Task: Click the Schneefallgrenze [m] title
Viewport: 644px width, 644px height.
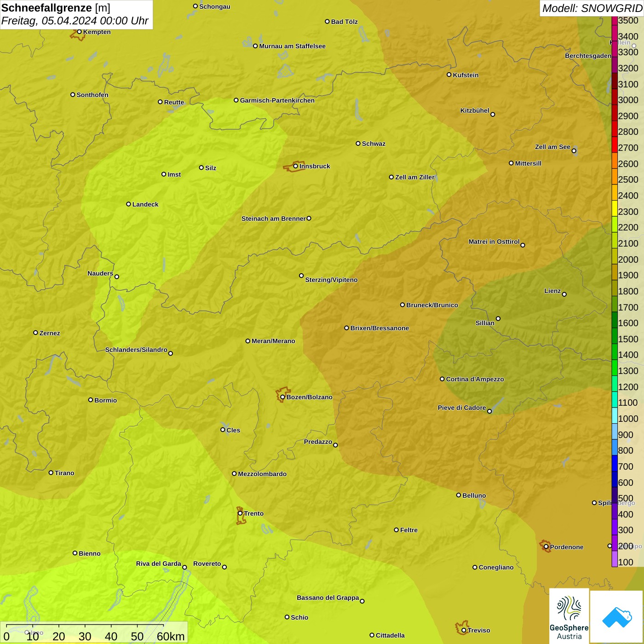Action: click(56, 8)
